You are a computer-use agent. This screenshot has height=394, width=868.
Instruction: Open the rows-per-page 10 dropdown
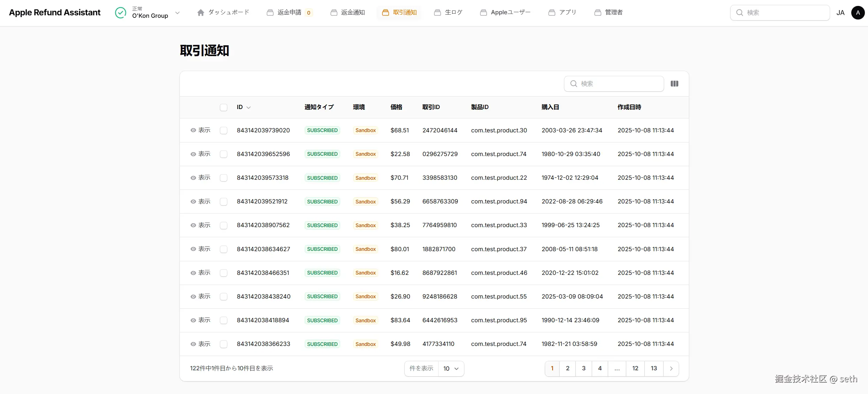pos(451,369)
